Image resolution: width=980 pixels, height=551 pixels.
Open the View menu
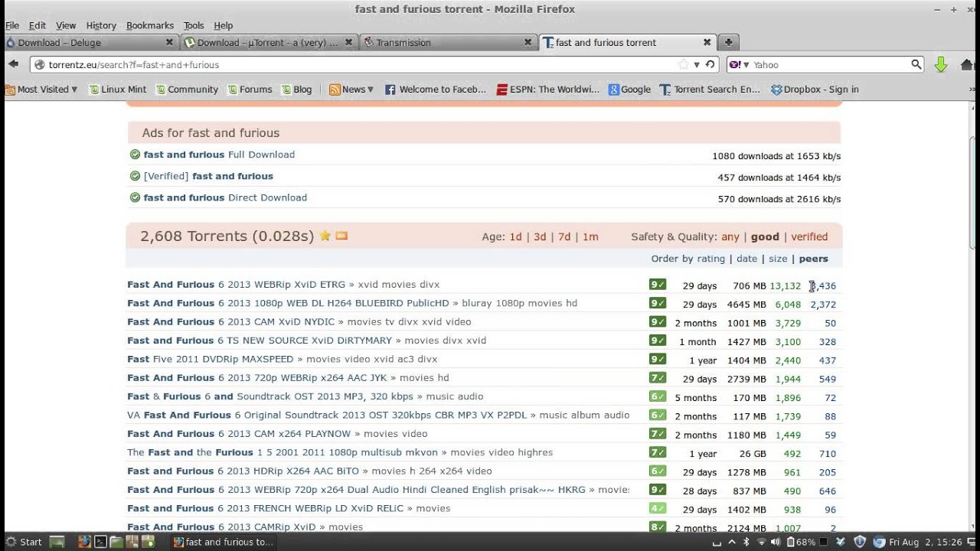[x=66, y=25]
